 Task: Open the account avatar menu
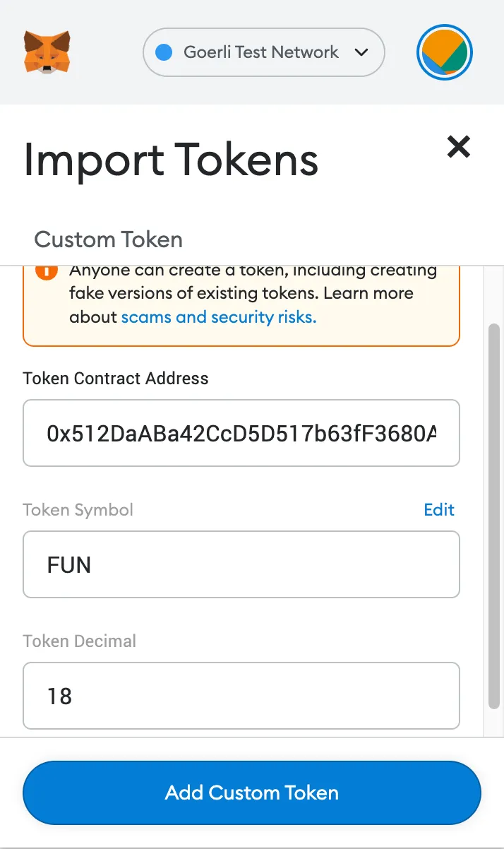(x=445, y=52)
